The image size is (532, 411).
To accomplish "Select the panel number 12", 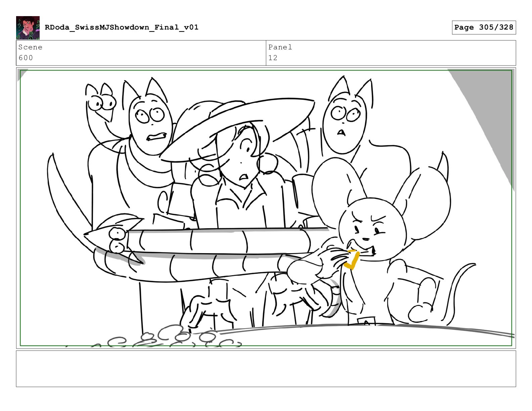I will (273, 58).
